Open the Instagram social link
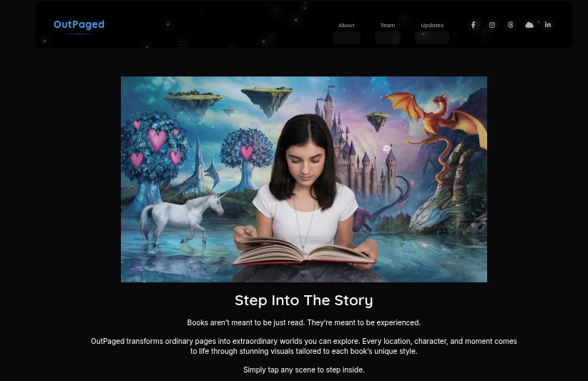 click(x=492, y=25)
